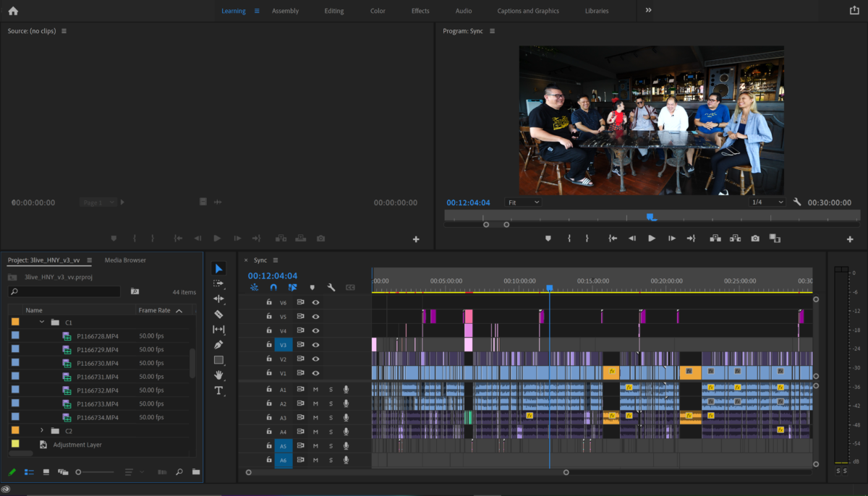Open the Color workspace tab
Viewport: 868px width, 496px height.
click(x=378, y=11)
